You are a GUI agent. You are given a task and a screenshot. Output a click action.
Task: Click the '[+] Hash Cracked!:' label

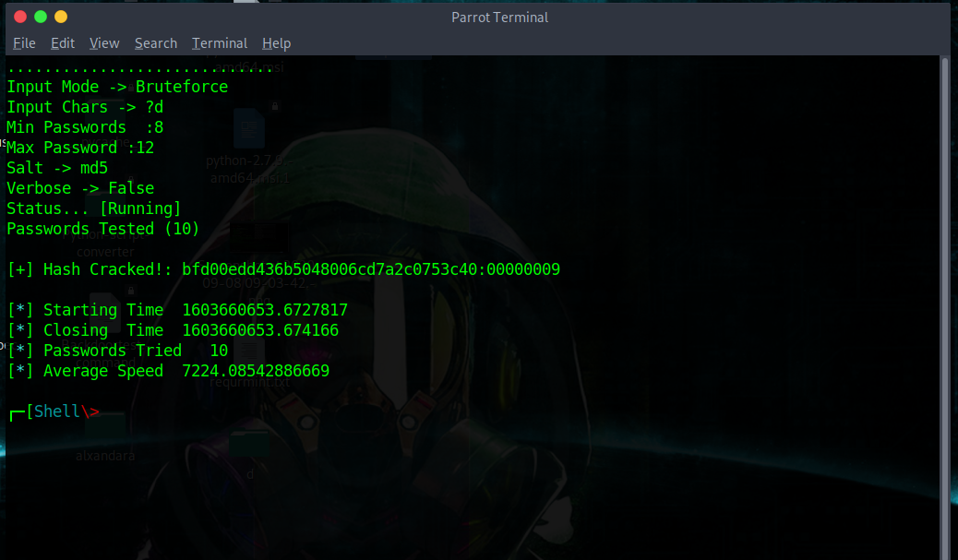click(x=90, y=269)
